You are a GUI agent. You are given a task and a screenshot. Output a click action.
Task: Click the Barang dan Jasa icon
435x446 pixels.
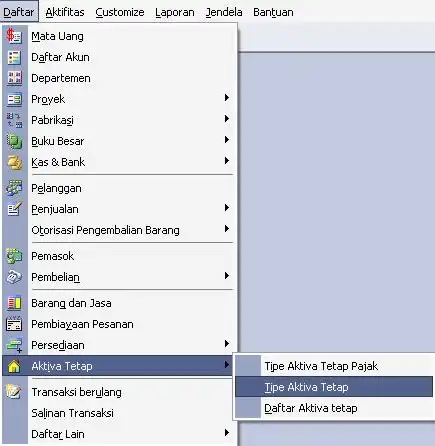click(14, 303)
